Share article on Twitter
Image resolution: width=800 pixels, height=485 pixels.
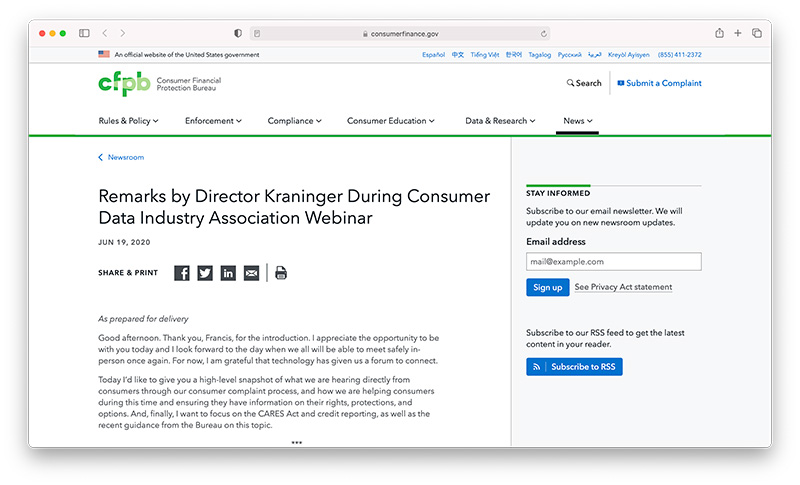(x=205, y=273)
